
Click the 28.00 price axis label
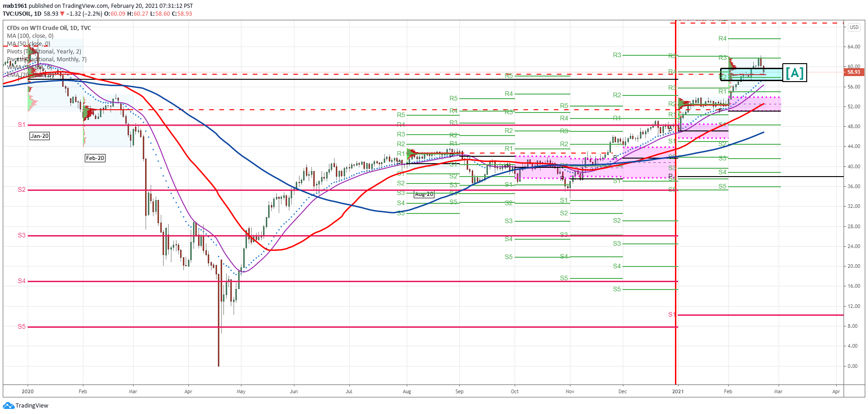(x=854, y=226)
